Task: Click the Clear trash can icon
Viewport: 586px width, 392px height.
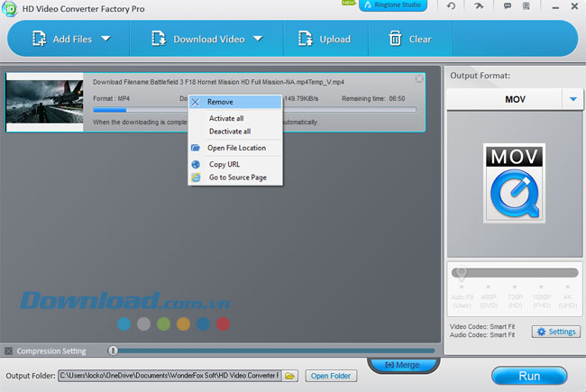Action: pyautogui.click(x=395, y=39)
